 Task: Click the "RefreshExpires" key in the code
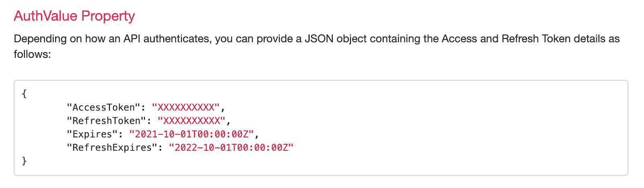click(112, 147)
